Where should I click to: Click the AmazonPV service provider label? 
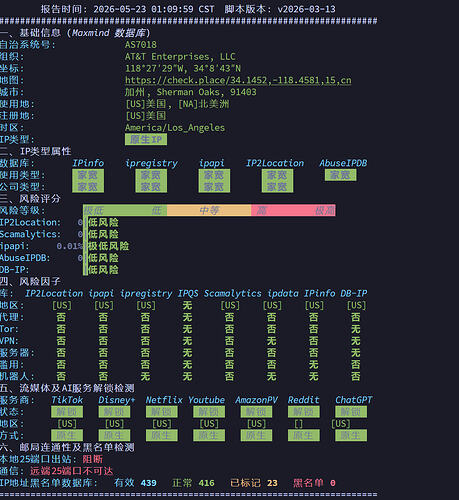[256, 400]
